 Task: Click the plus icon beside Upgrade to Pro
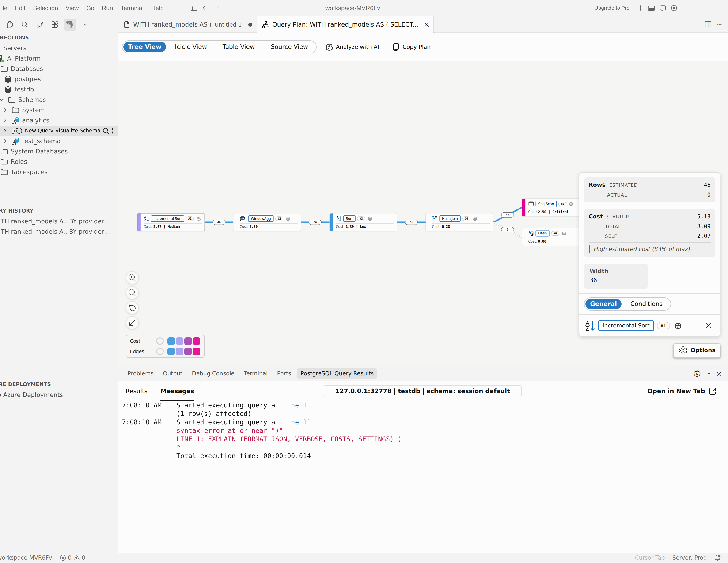[640, 8]
